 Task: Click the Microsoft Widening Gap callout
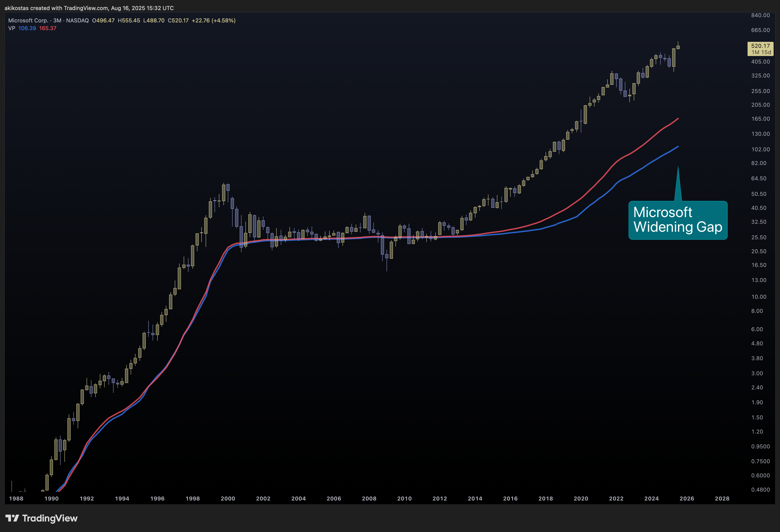[x=678, y=220]
